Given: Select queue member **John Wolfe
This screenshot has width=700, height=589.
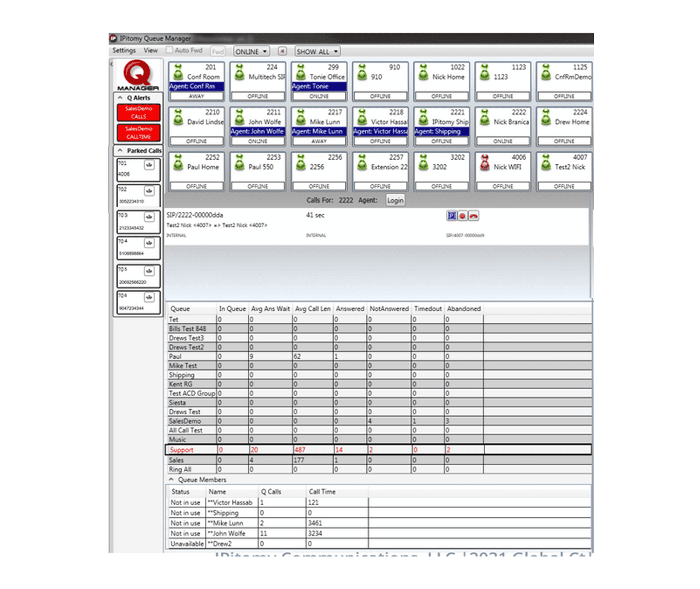Looking at the screenshot, I should (379, 534).
